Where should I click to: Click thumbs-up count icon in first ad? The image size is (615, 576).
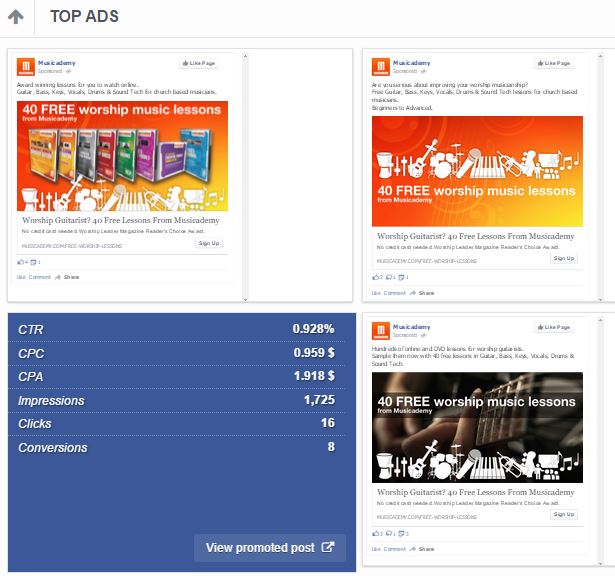pyautogui.click(x=22, y=262)
